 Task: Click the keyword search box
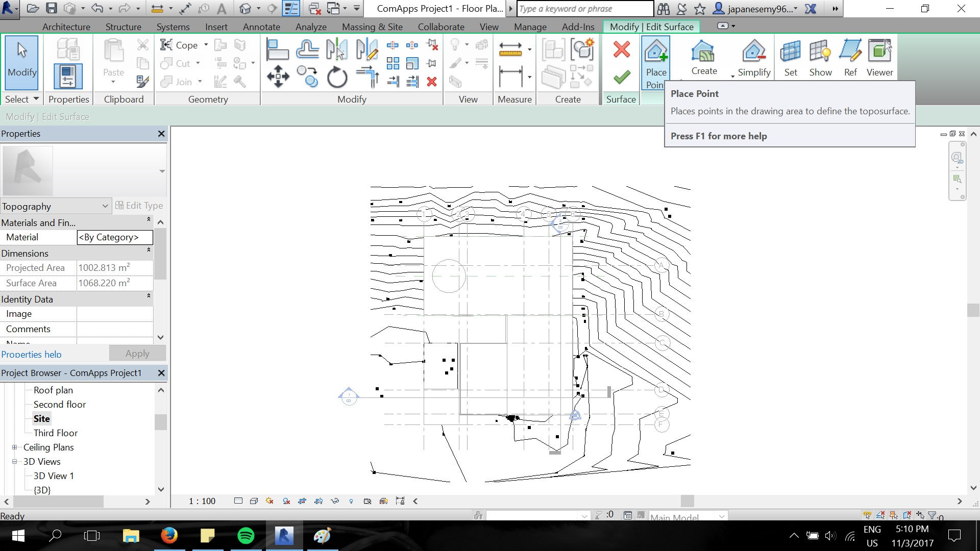(585, 9)
